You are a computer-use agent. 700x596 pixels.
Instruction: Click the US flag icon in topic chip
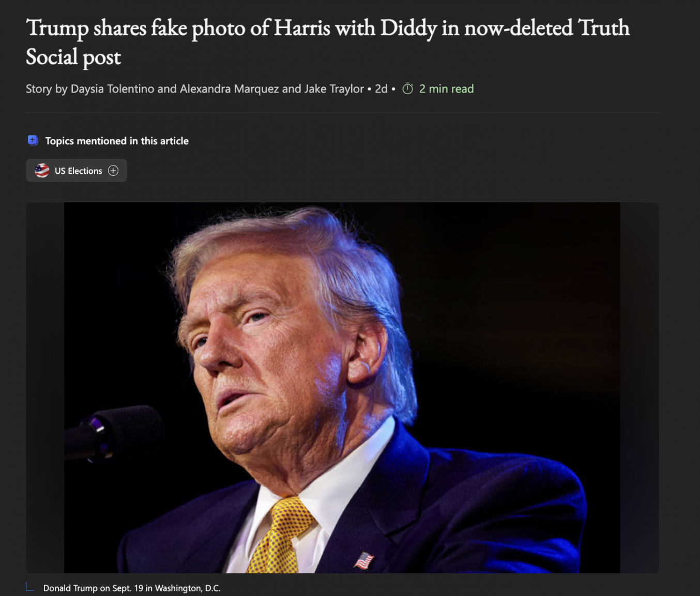pyautogui.click(x=42, y=171)
